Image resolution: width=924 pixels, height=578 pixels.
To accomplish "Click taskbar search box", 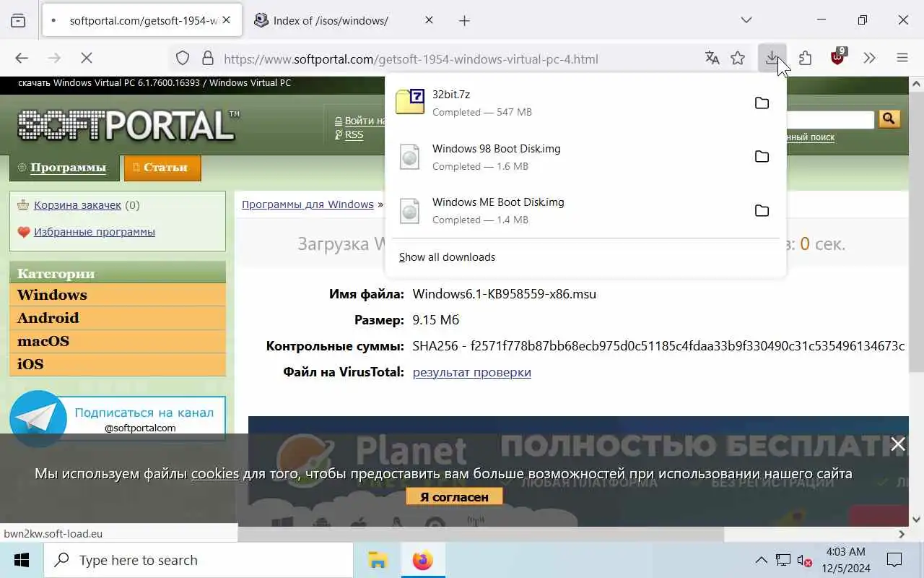I will (x=199, y=560).
